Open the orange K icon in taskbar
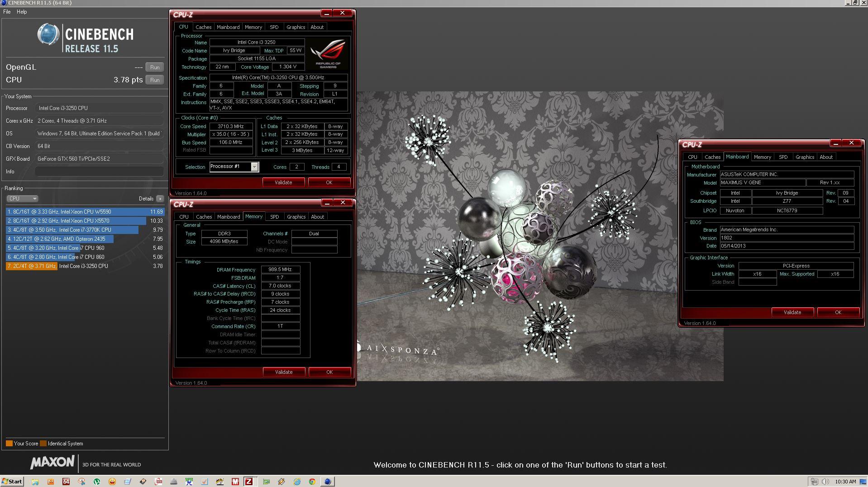Viewport: 868px width, 487px height. coord(51,482)
